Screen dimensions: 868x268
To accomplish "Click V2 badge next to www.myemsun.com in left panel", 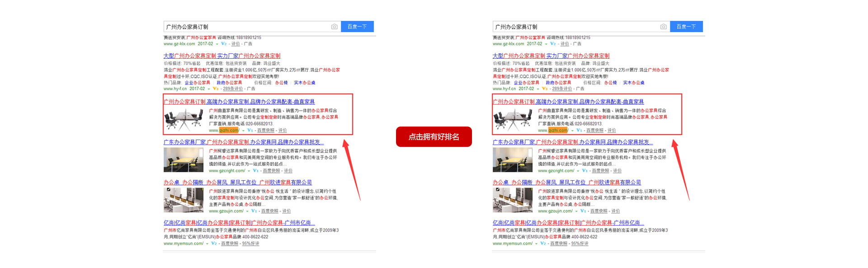I will [214, 244].
